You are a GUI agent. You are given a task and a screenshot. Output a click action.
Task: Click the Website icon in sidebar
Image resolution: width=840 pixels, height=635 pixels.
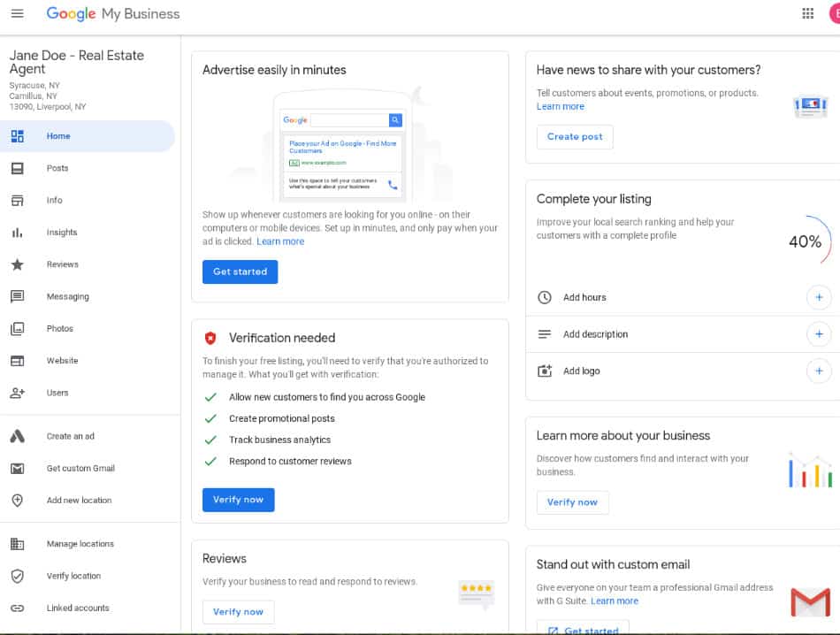click(17, 361)
